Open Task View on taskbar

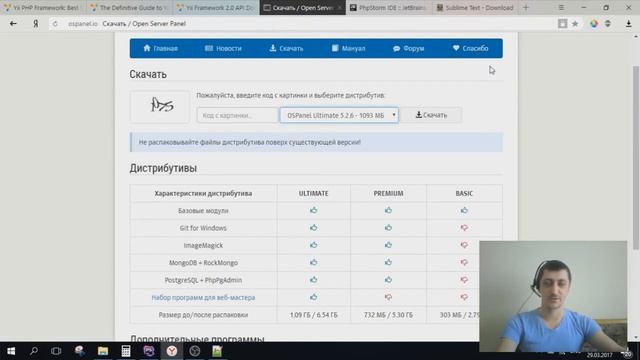point(56,351)
